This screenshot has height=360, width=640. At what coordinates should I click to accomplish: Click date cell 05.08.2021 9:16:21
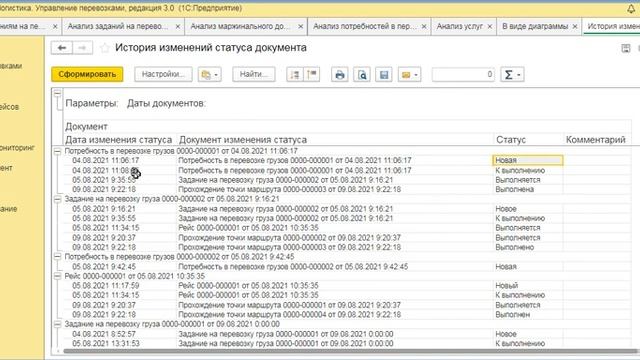104,209
